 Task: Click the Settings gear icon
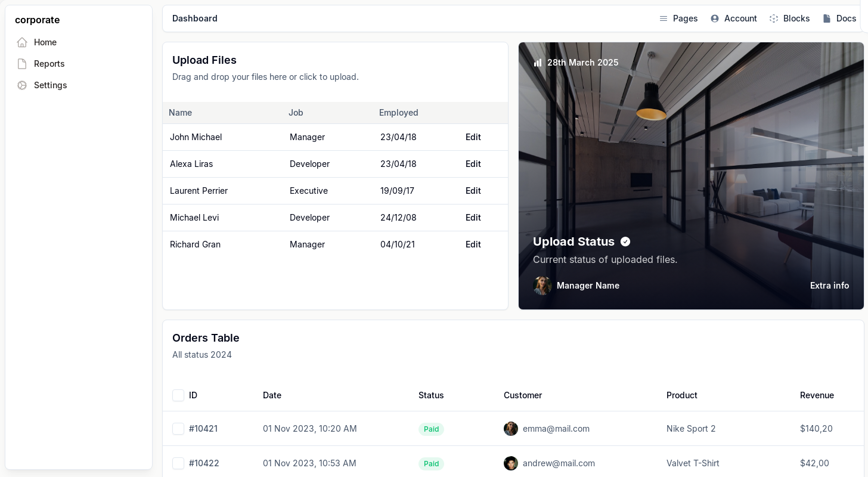click(x=22, y=85)
